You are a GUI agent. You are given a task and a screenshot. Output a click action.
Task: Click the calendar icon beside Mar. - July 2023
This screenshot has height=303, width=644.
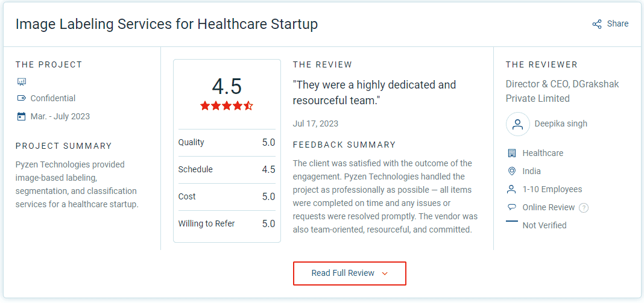pyautogui.click(x=21, y=117)
